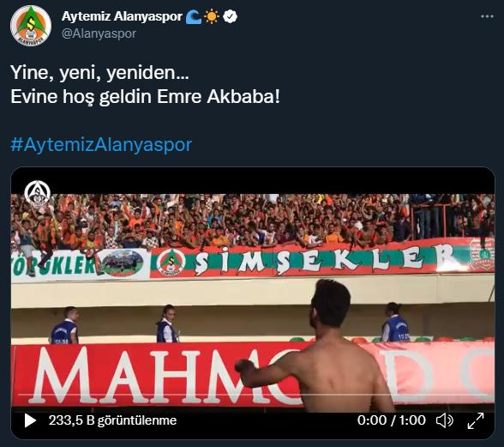
Task: Click the club watermark logo in video
Action: pos(38,193)
